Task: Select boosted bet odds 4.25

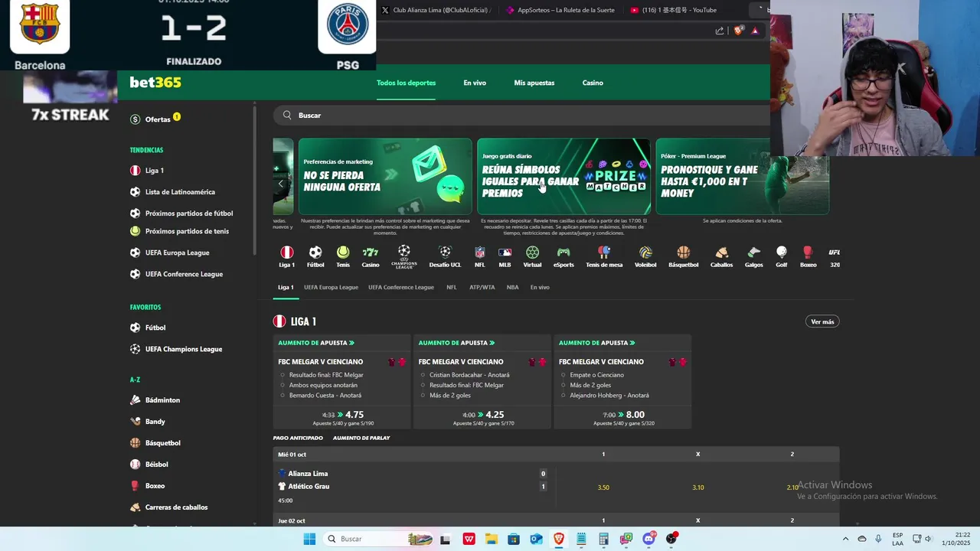Action: [x=495, y=415]
